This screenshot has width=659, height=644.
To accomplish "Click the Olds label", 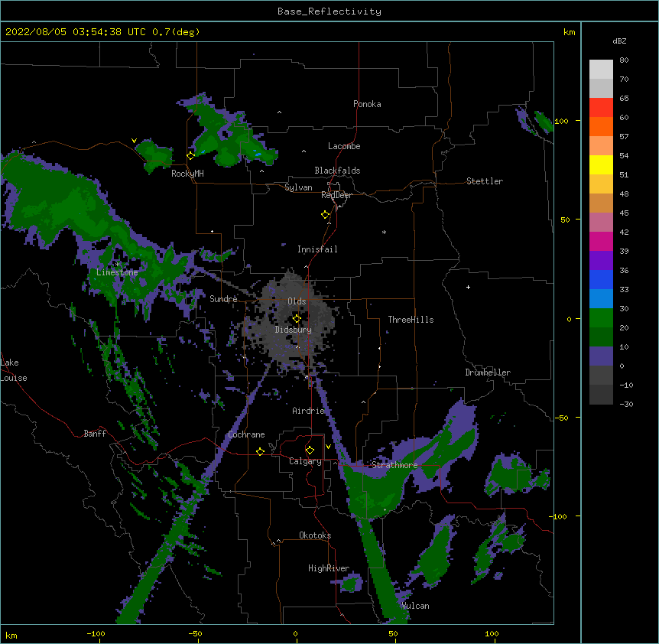I will 297,301.
